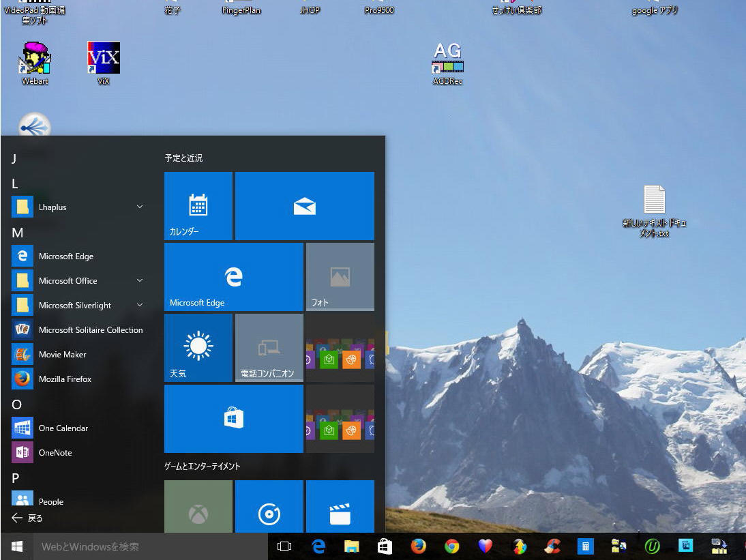The height and width of the screenshot is (560, 746).
Task: Open the Calendar (カレンダー) tile
Action: (x=198, y=205)
